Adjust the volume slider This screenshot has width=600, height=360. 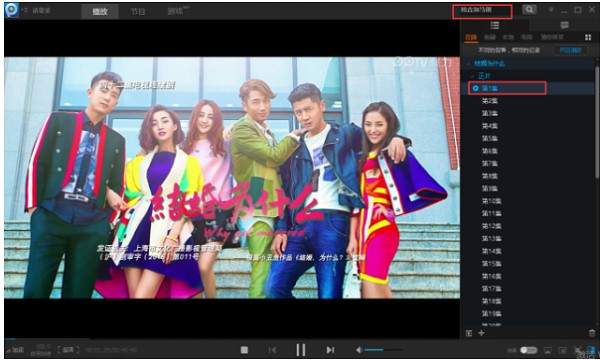pyautogui.click(x=383, y=350)
